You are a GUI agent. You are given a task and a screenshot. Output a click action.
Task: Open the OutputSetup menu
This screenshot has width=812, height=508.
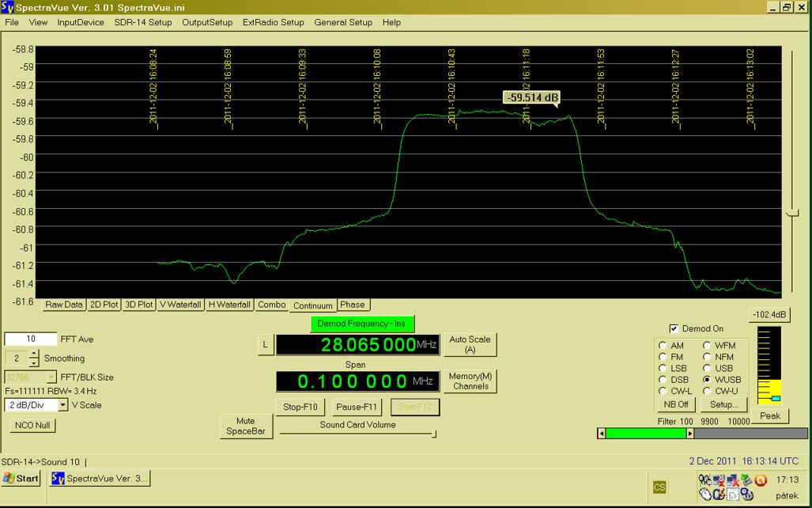click(x=207, y=22)
